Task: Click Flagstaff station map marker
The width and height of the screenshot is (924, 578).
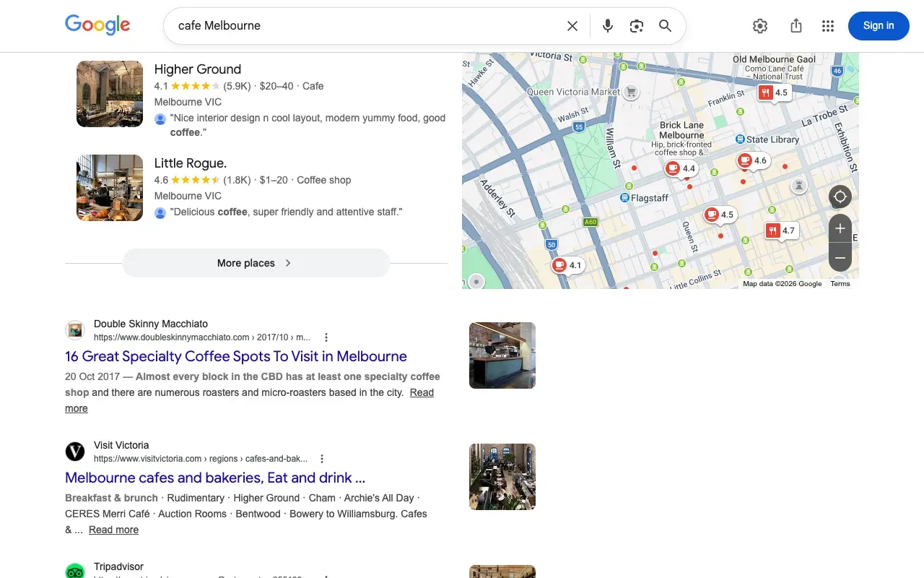Action: pyautogui.click(x=625, y=198)
